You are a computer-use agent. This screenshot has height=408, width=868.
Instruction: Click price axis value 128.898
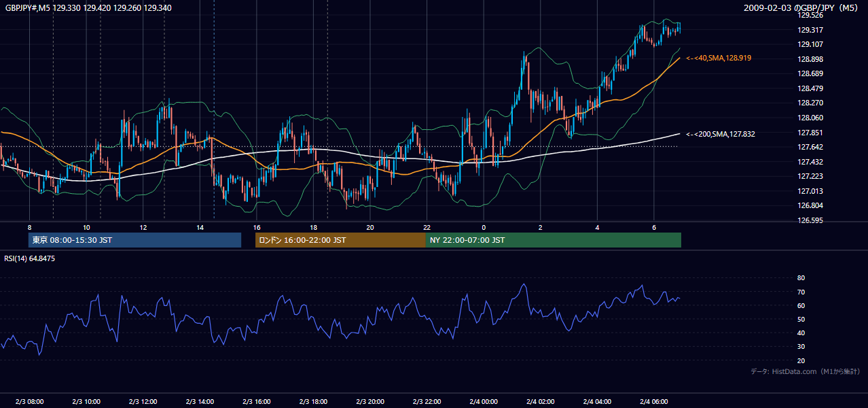[x=810, y=59]
